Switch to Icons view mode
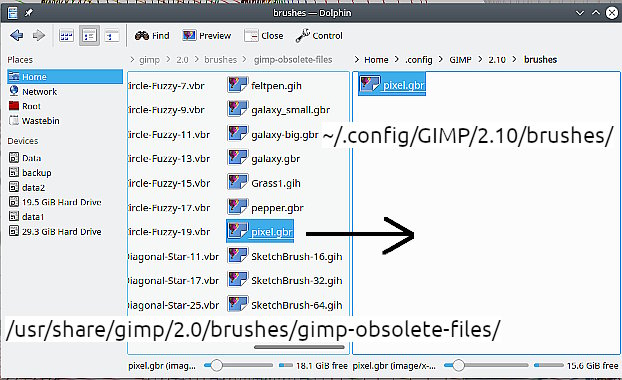This screenshot has height=380, width=622. tap(66, 36)
